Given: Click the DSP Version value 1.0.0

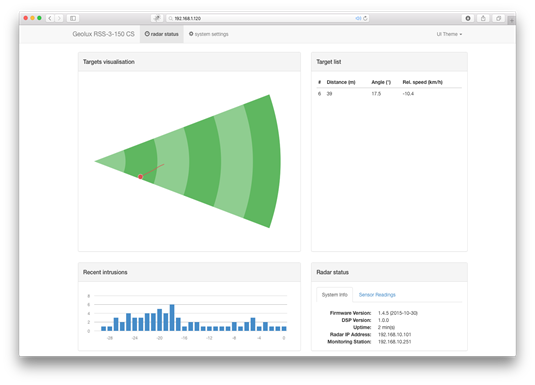Looking at the screenshot, I should coord(384,320).
